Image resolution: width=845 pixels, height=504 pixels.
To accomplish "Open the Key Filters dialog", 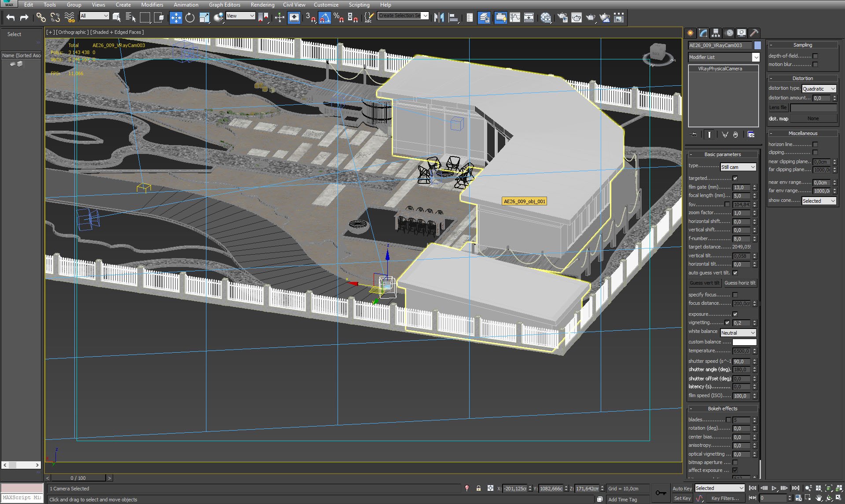I will click(x=725, y=498).
